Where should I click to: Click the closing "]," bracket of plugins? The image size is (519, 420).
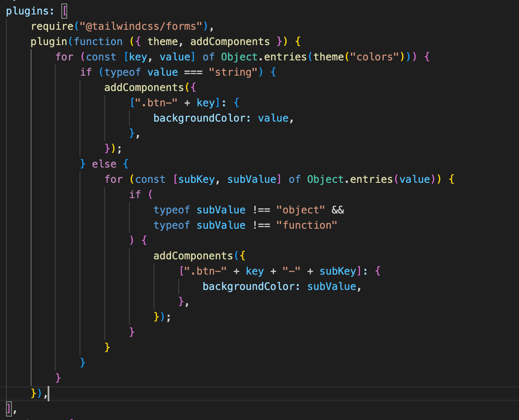click(x=11, y=409)
